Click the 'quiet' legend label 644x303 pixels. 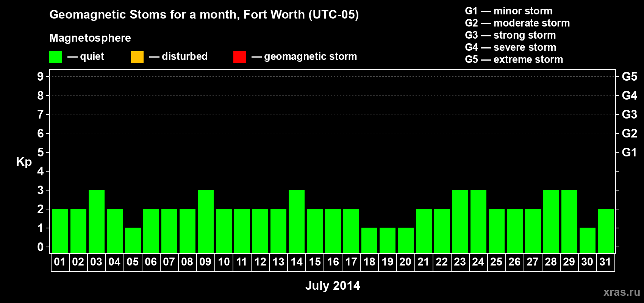(92, 56)
